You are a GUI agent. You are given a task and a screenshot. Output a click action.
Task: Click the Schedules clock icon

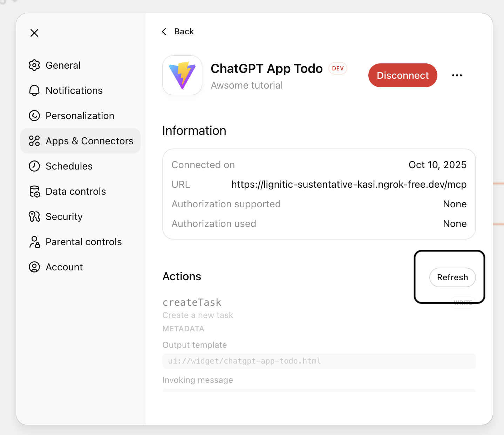[34, 166]
